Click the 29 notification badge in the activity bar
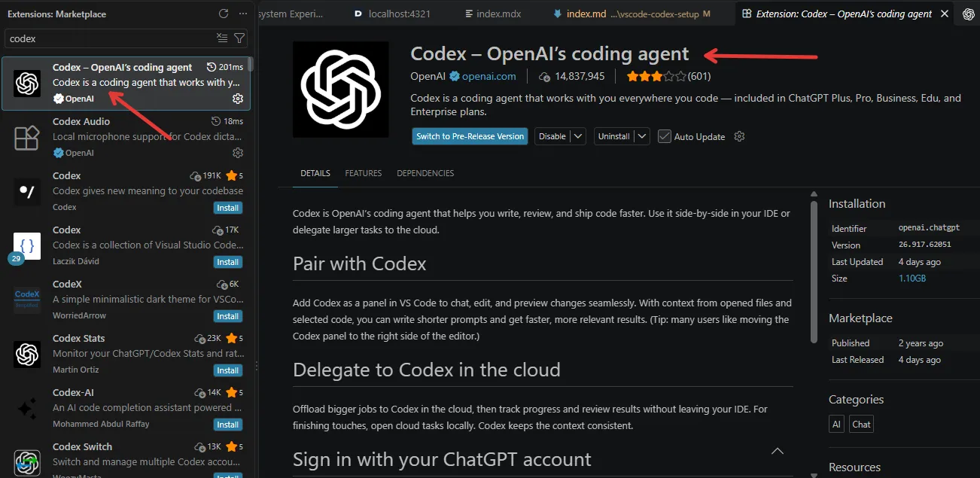The width and height of the screenshot is (980, 478). pyautogui.click(x=16, y=258)
